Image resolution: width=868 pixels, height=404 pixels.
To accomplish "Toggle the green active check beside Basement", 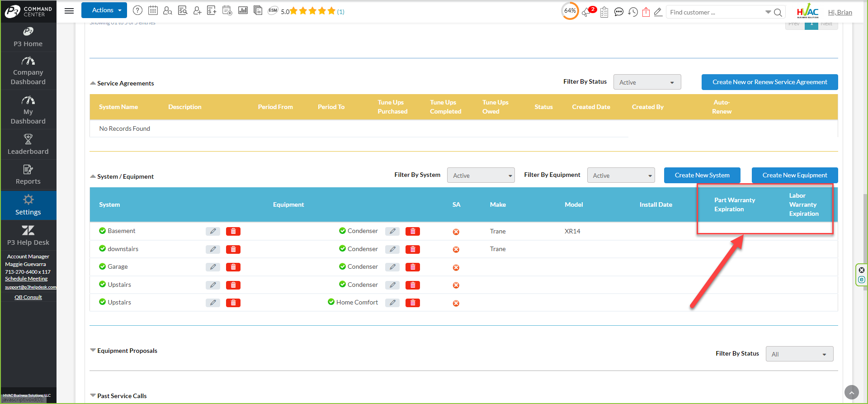I will pyautogui.click(x=103, y=231).
